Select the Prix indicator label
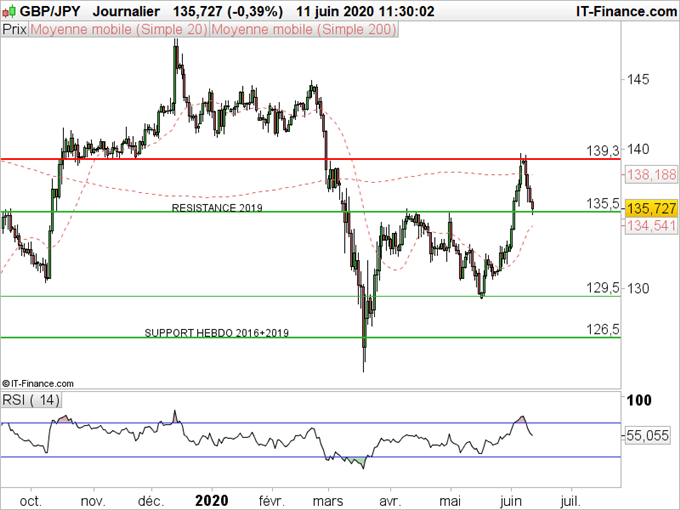 pos(14,29)
